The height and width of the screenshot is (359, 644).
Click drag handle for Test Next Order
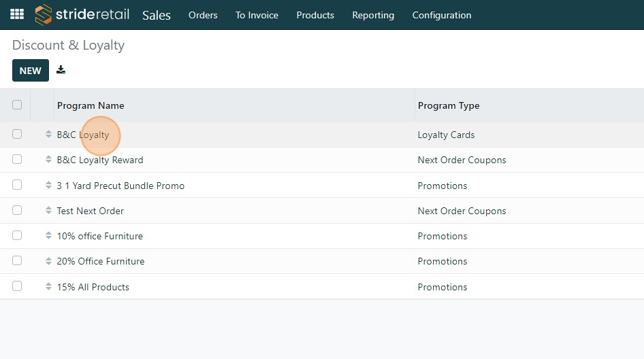pyautogui.click(x=48, y=211)
